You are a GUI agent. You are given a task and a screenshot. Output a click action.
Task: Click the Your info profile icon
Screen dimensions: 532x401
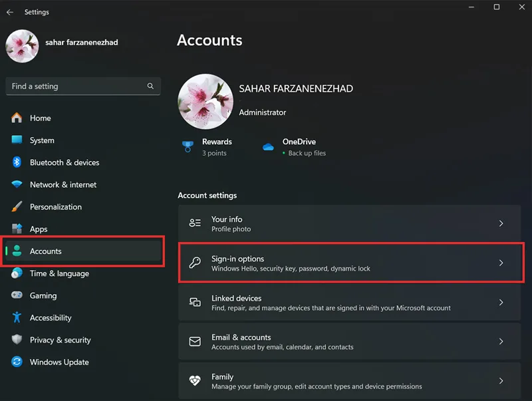195,223
